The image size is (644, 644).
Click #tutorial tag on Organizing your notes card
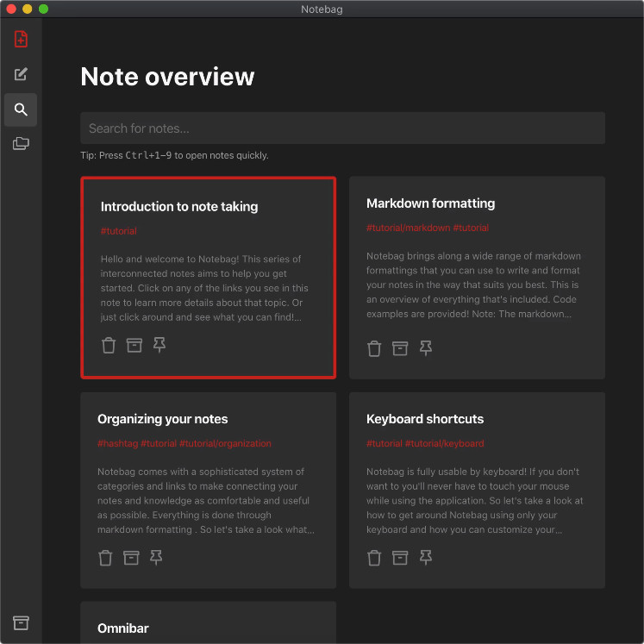pyautogui.click(x=159, y=444)
